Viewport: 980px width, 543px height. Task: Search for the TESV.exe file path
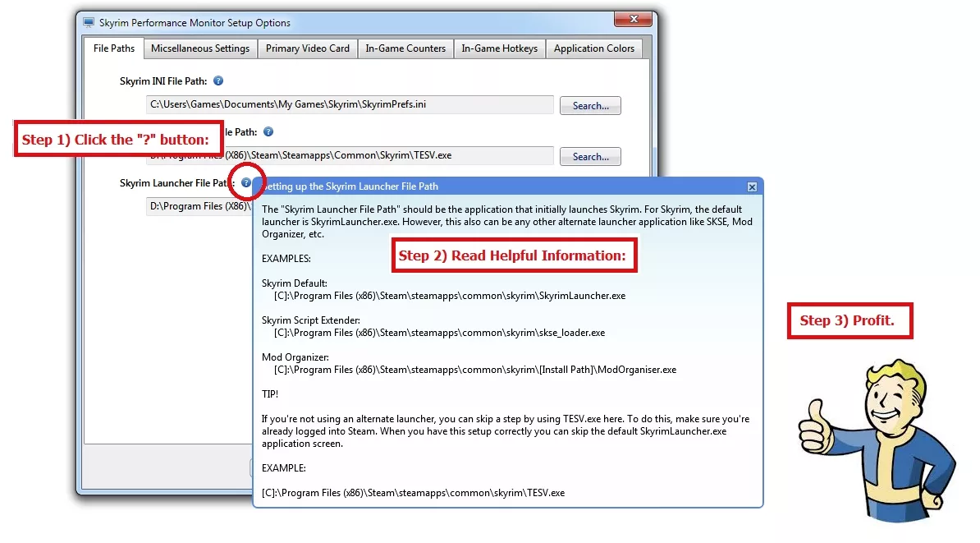point(590,156)
